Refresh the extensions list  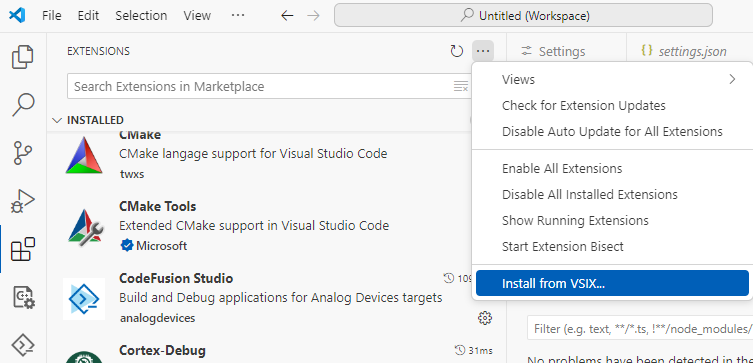pyautogui.click(x=456, y=51)
